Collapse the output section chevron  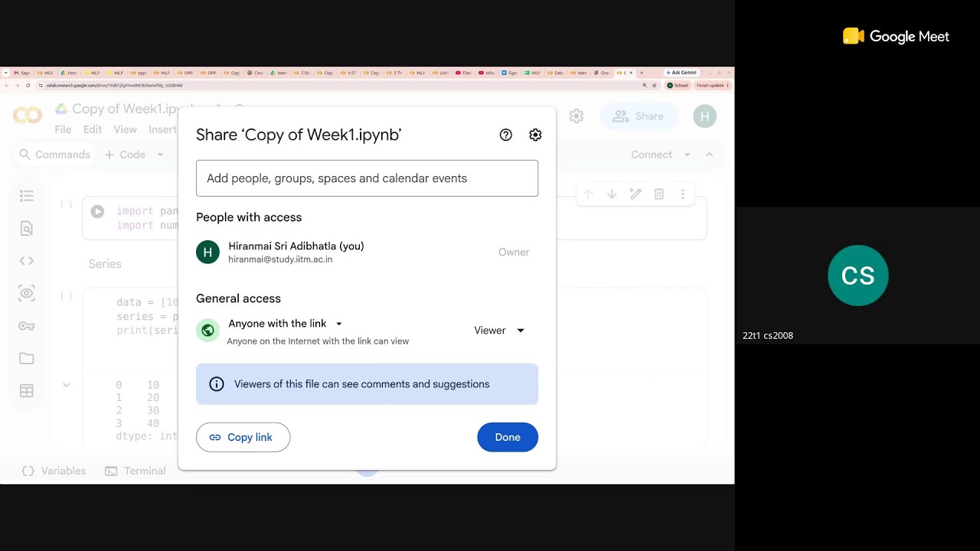67,385
